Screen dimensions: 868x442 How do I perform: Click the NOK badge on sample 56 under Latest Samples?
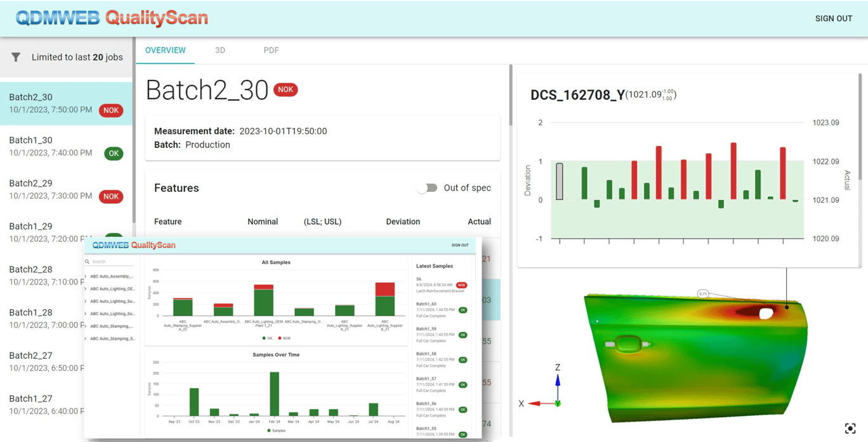click(x=461, y=285)
